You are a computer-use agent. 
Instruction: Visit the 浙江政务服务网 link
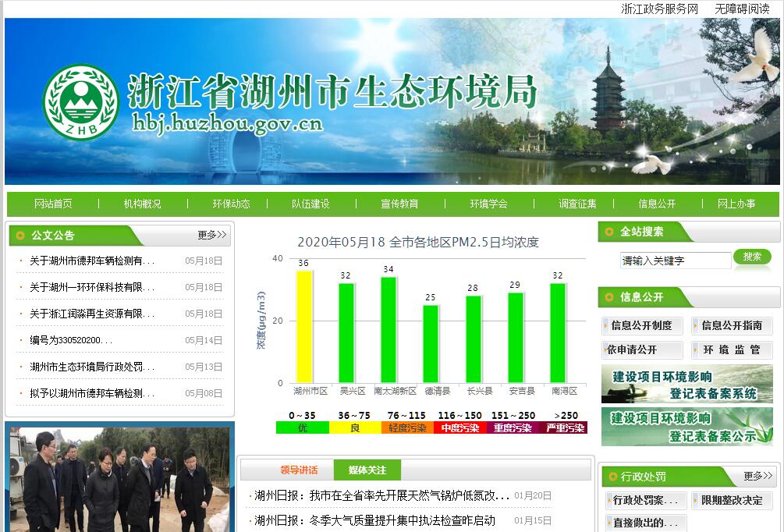pyautogui.click(x=659, y=9)
